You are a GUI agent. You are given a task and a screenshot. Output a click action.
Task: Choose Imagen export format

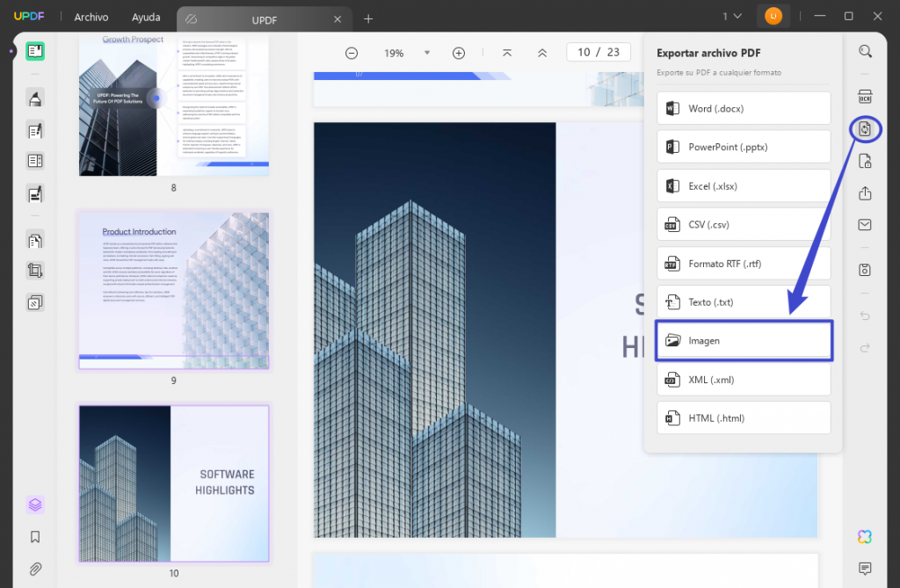743,340
